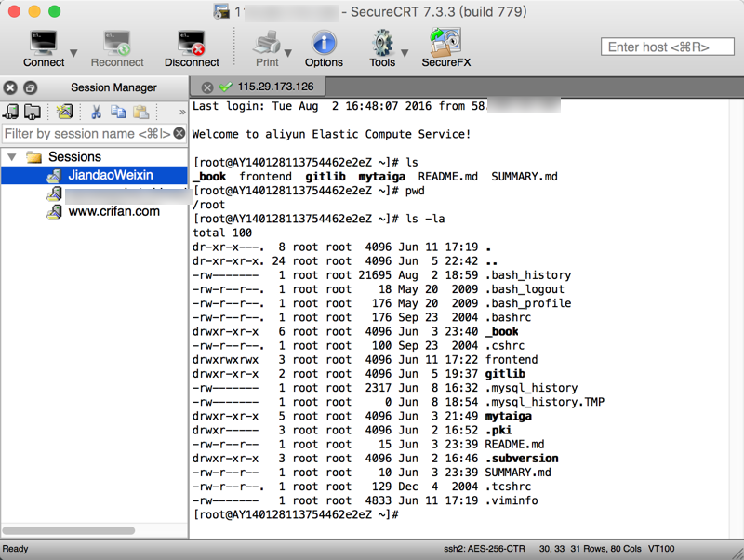Click the Reconnect toolbar icon

(x=117, y=43)
